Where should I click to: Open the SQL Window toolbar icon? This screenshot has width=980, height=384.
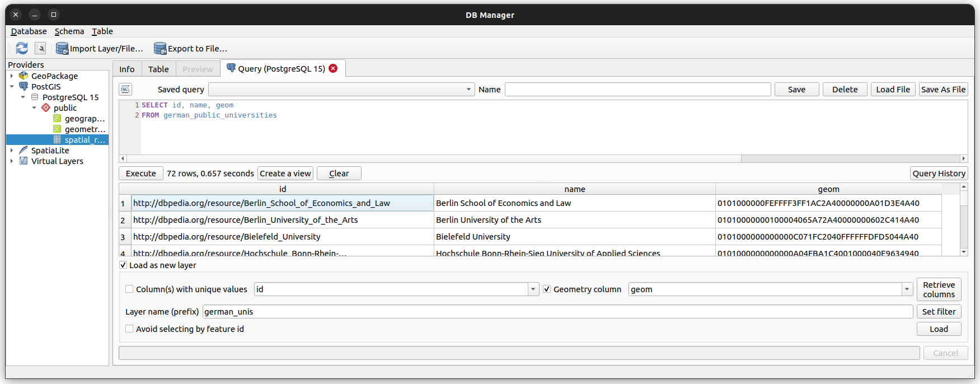(40, 49)
